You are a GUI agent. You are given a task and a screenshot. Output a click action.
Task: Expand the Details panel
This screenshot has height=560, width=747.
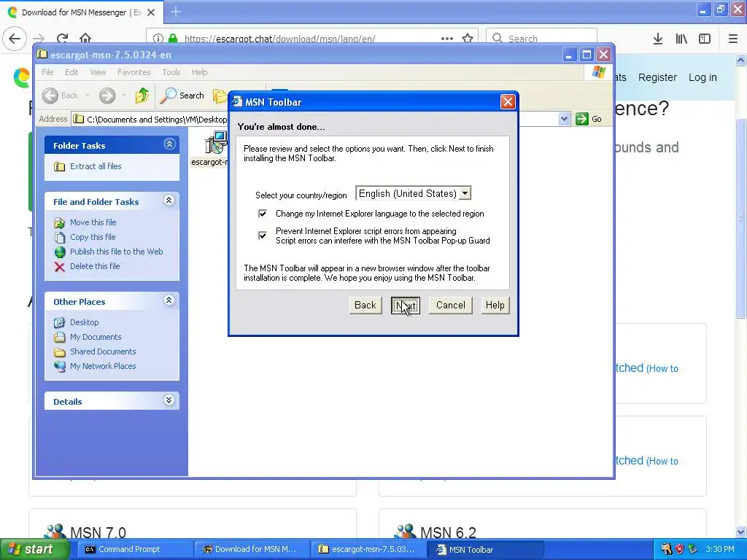tap(169, 400)
